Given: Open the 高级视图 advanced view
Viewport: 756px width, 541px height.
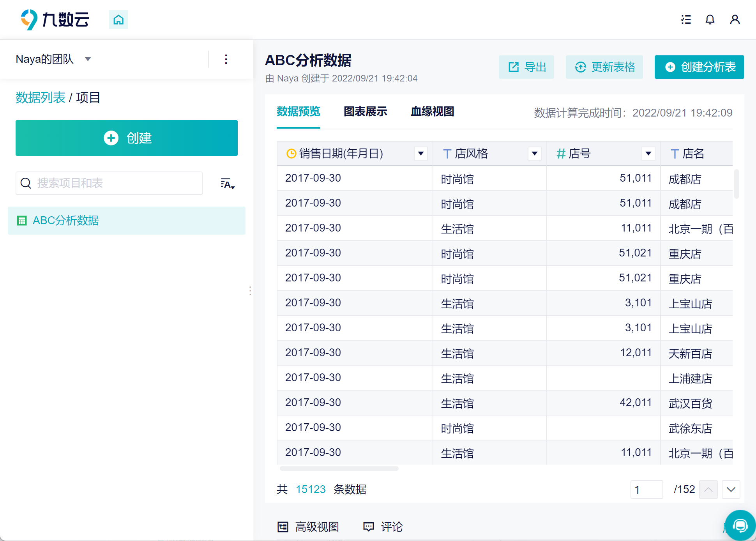Looking at the screenshot, I should tap(308, 527).
